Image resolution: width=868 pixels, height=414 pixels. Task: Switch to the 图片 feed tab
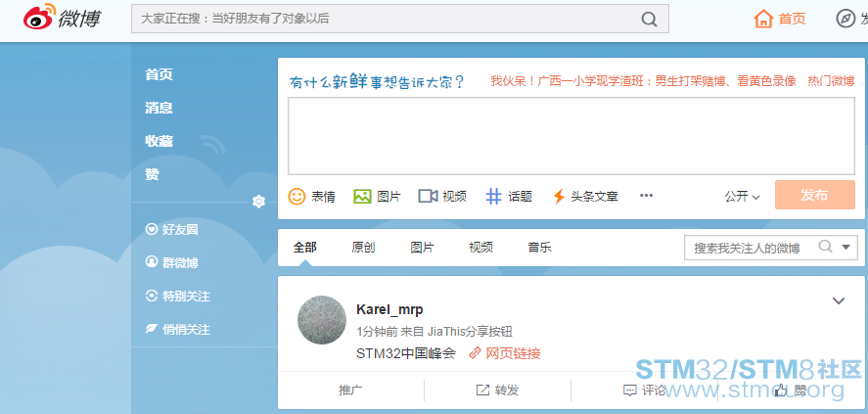point(423,248)
